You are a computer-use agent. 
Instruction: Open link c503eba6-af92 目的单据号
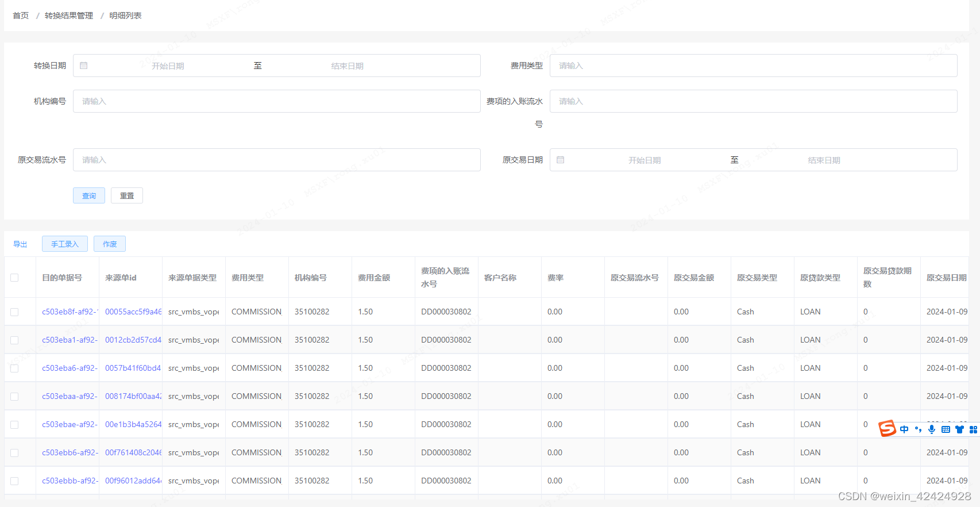(x=70, y=368)
